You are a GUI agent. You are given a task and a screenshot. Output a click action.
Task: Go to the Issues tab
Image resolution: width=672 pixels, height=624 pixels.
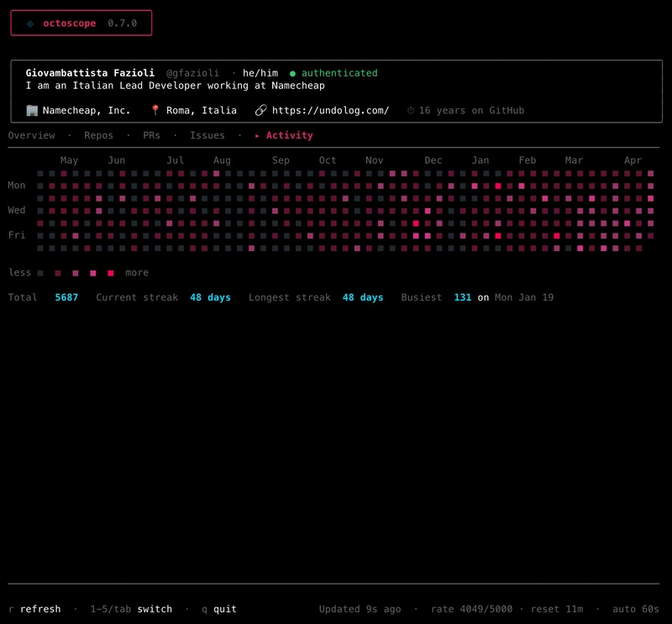tap(207, 135)
